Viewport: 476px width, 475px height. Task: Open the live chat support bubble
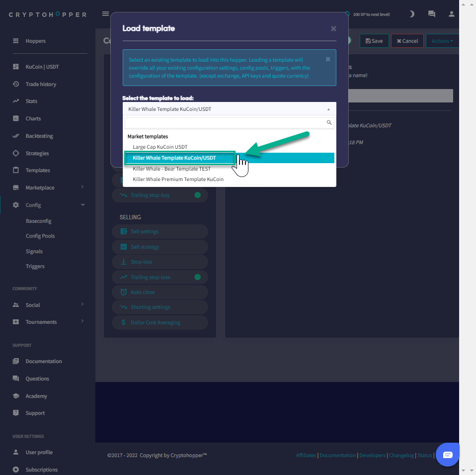(447, 455)
